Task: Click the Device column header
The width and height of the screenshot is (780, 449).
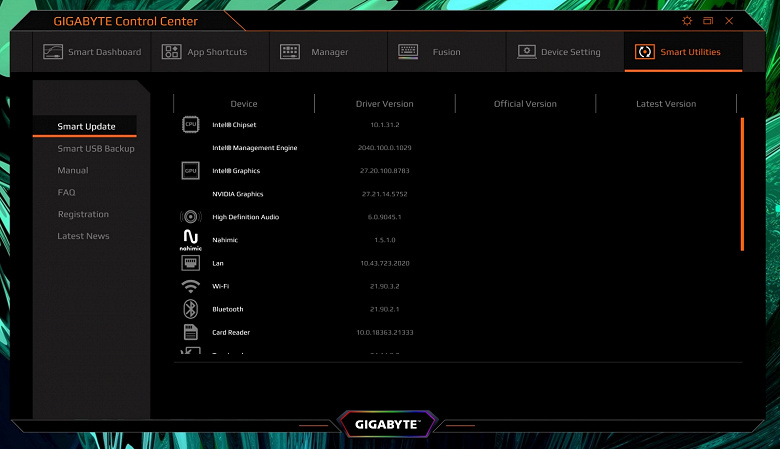Action: tap(244, 104)
